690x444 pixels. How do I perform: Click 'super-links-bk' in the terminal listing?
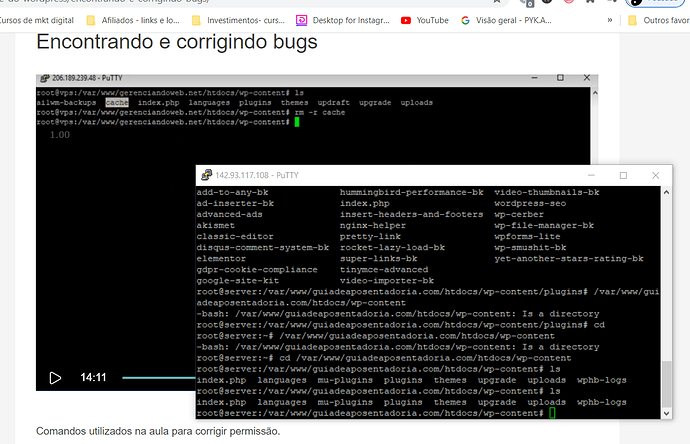coord(378,258)
